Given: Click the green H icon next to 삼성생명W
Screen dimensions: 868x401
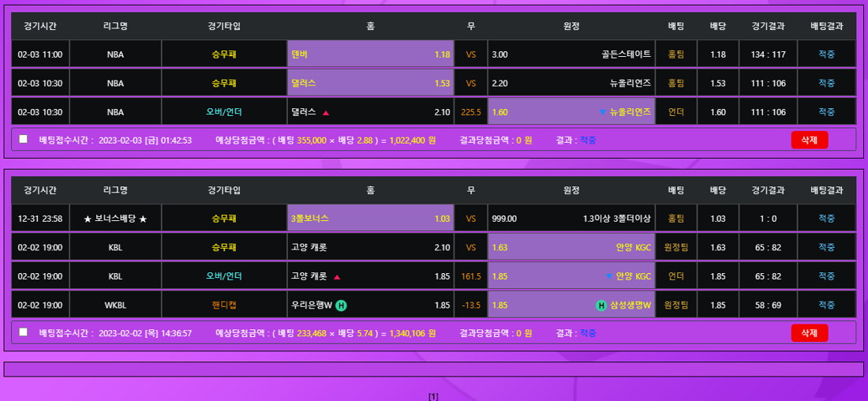Looking at the screenshot, I should tap(601, 305).
